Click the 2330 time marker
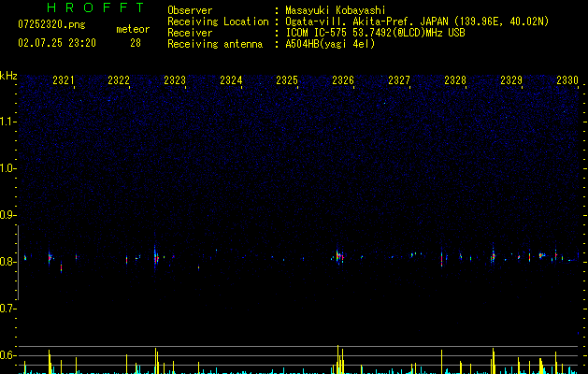Screen dimensions: 588x374 tap(567, 80)
